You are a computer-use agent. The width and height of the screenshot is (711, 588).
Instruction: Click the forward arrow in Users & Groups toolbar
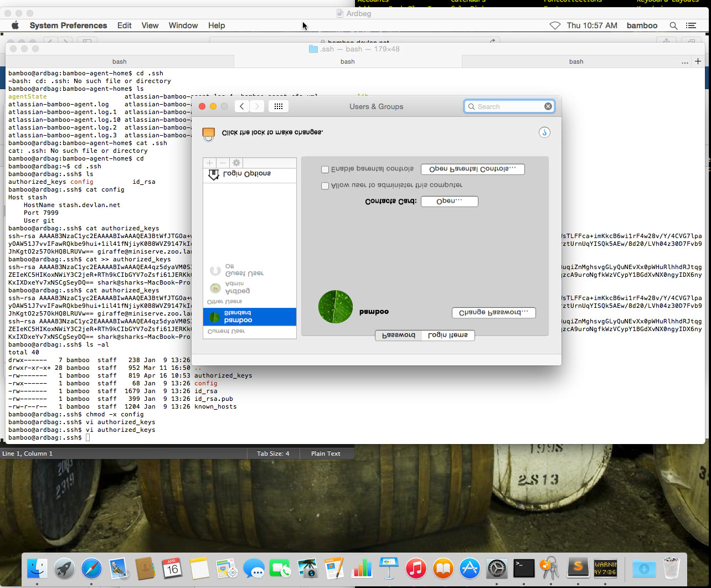click(x=257, y=106)
